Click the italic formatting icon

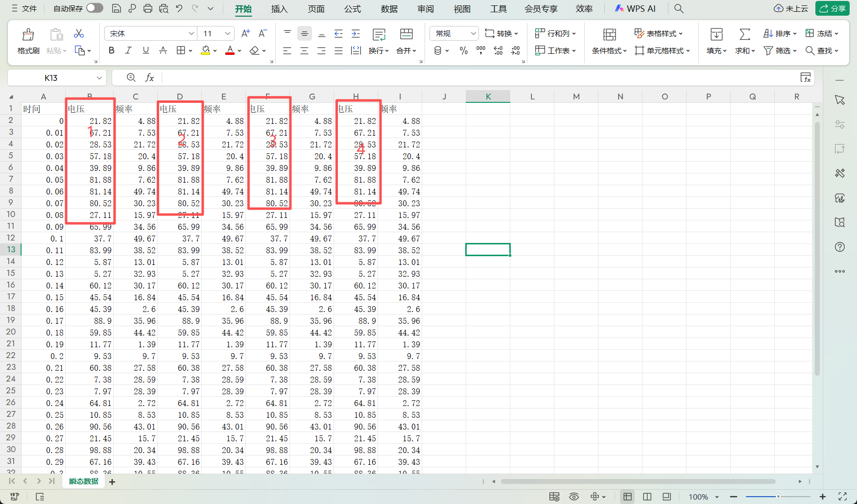(128, 50)
